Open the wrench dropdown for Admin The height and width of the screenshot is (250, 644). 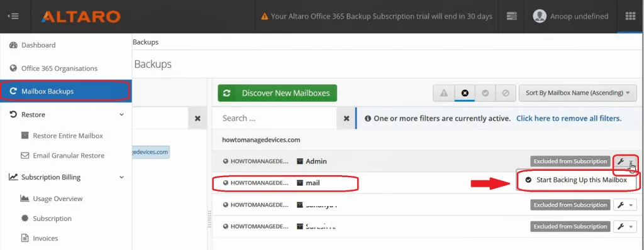[x=625, y=161]
